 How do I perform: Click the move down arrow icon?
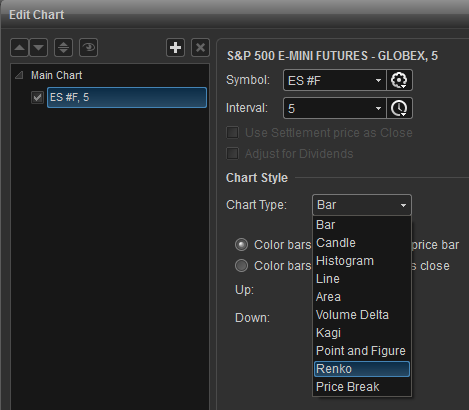click(x=39, y=48)
